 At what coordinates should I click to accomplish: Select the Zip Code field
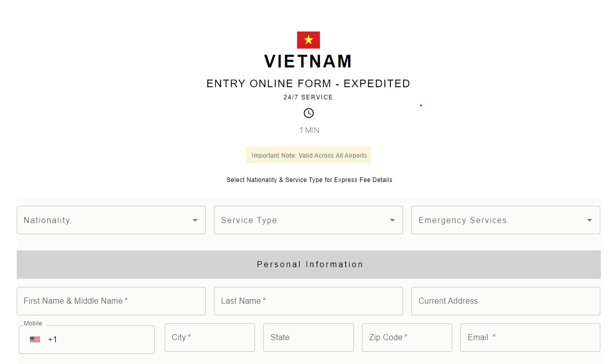coord(407,338)
